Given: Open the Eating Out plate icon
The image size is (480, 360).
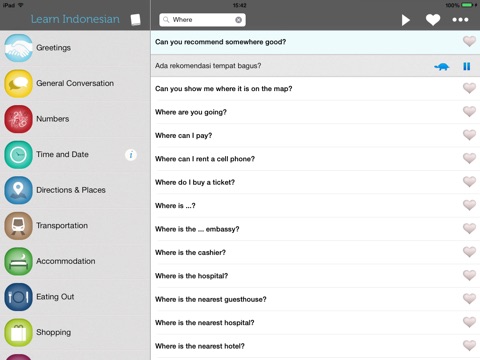Looking at the screenshot, I should (x=18, y=297).
